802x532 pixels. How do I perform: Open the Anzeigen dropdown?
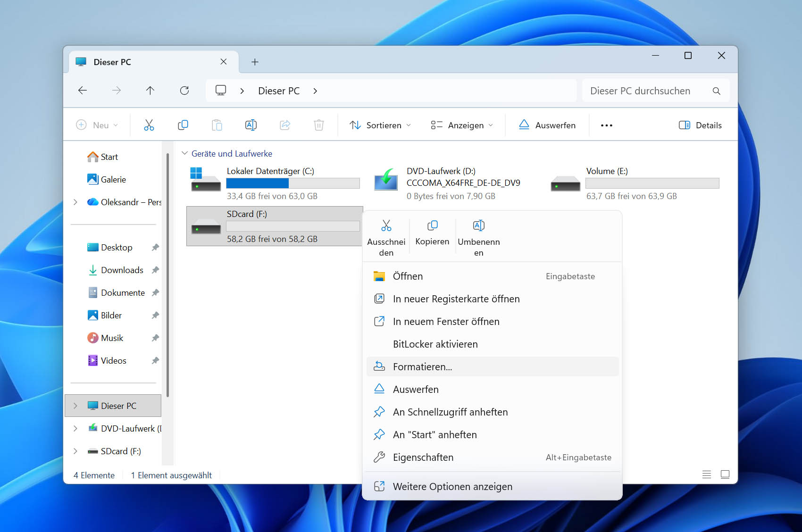click(x=462, y=125)
